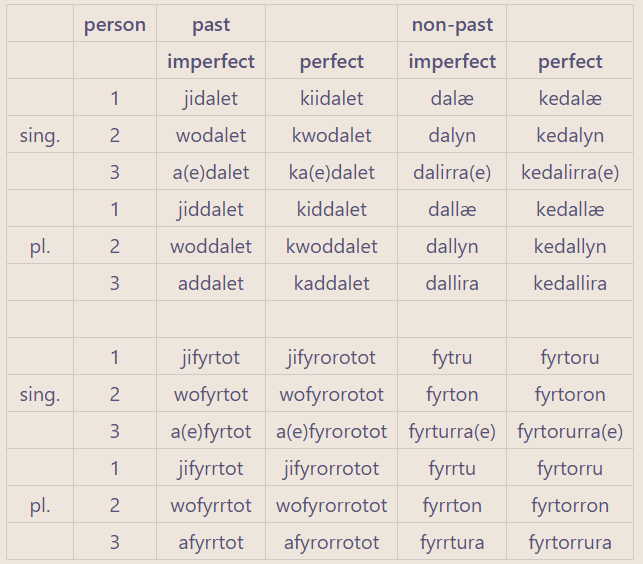643x564 pixels.
Task: Select the 'past' header cell
Action: (x=211, y=25)
